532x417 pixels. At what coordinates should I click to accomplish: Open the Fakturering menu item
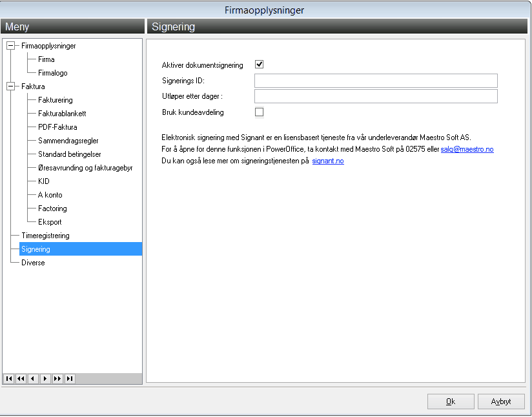(x=56, y=100)
